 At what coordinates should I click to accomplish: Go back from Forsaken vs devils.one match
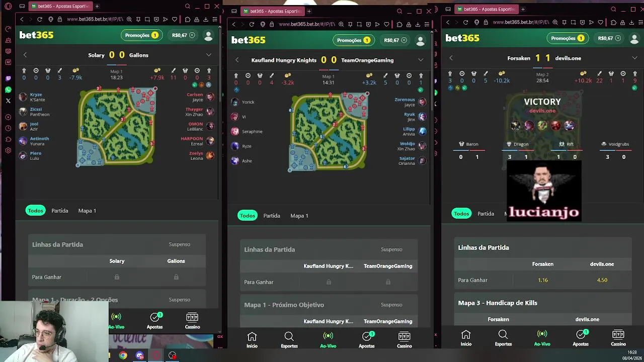pos(451,58)
